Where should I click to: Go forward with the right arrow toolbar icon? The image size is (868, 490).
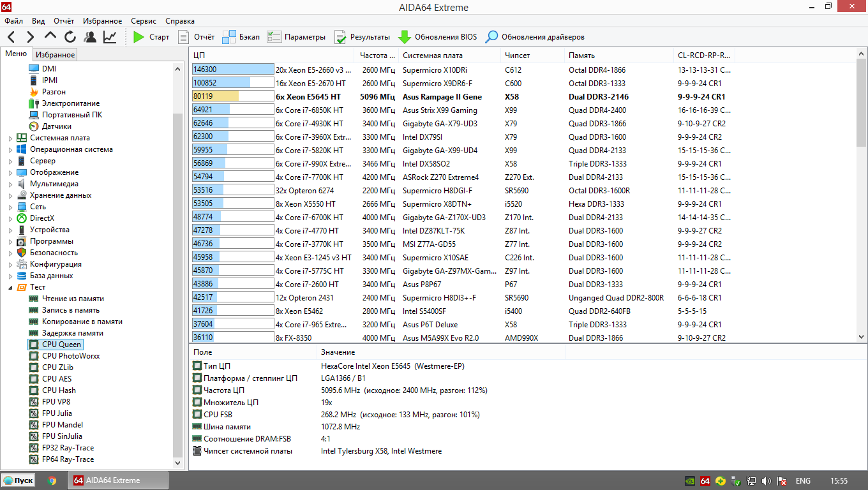click(x=31, y=37)
